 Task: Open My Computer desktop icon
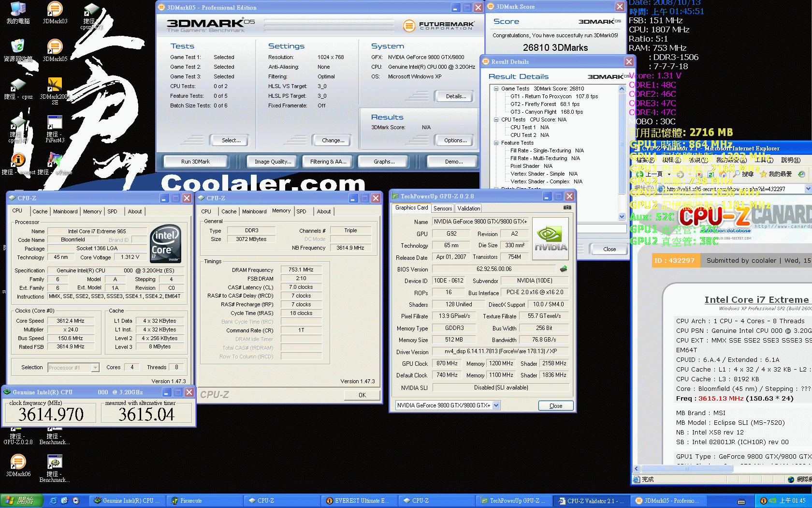point(18,13)
